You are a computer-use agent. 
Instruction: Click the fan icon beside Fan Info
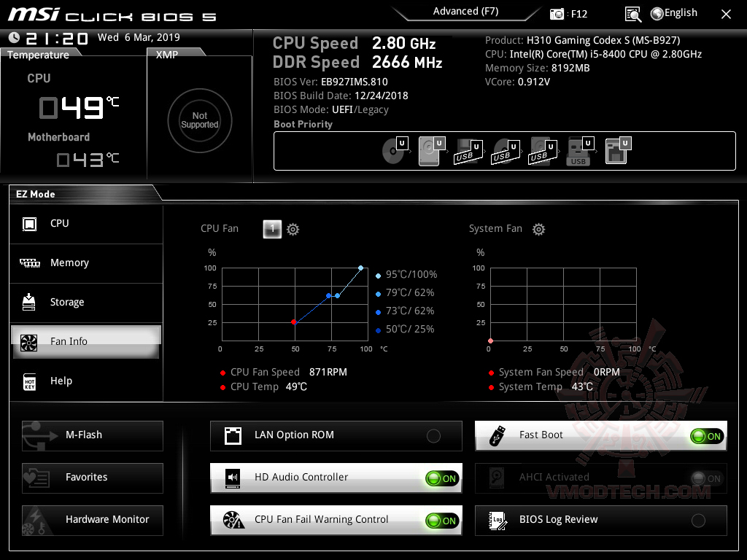coord(28,343)
